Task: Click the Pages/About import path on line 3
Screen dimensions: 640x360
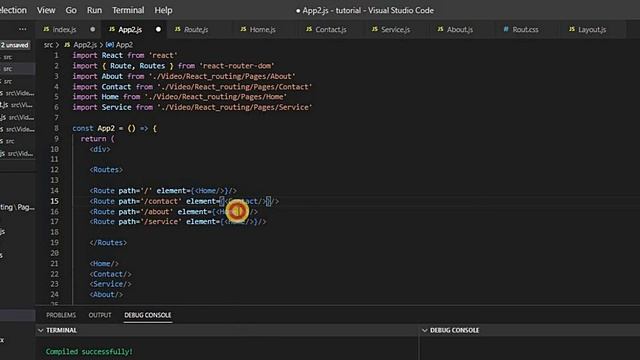Action: 222,76
